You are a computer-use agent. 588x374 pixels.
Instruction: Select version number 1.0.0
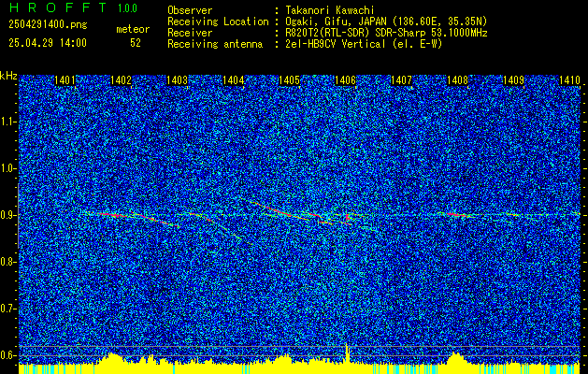click(x=127, y=8)
